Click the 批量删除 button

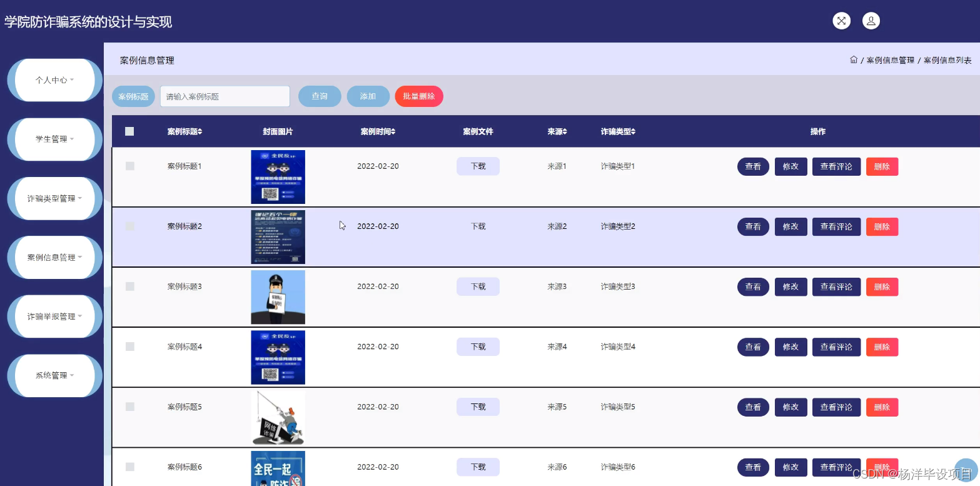coord(418,96)
